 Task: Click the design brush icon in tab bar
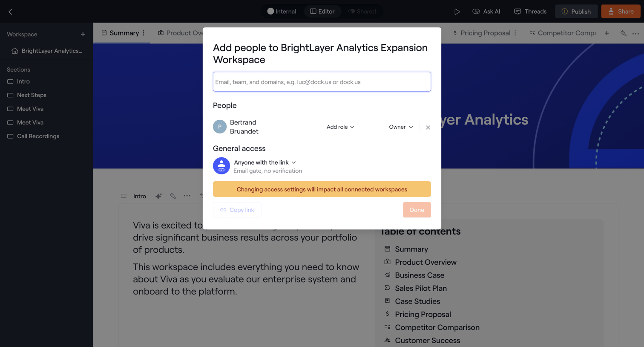pos(624,33)
